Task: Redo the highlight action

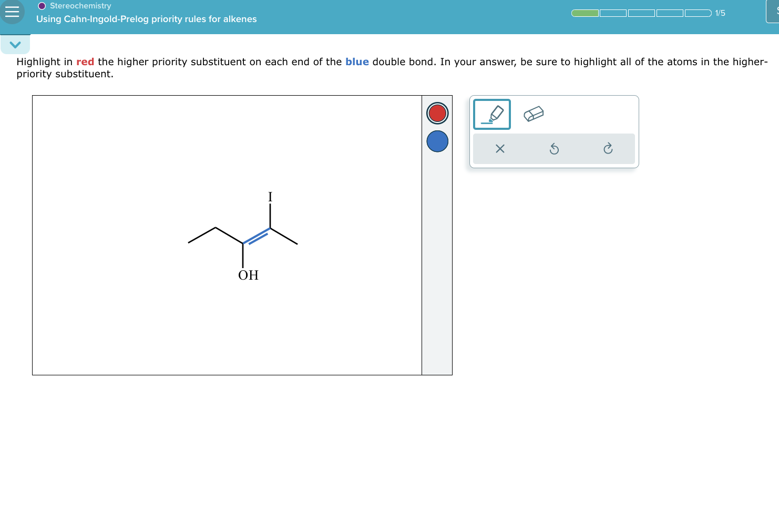Action: tap(608, 149)
